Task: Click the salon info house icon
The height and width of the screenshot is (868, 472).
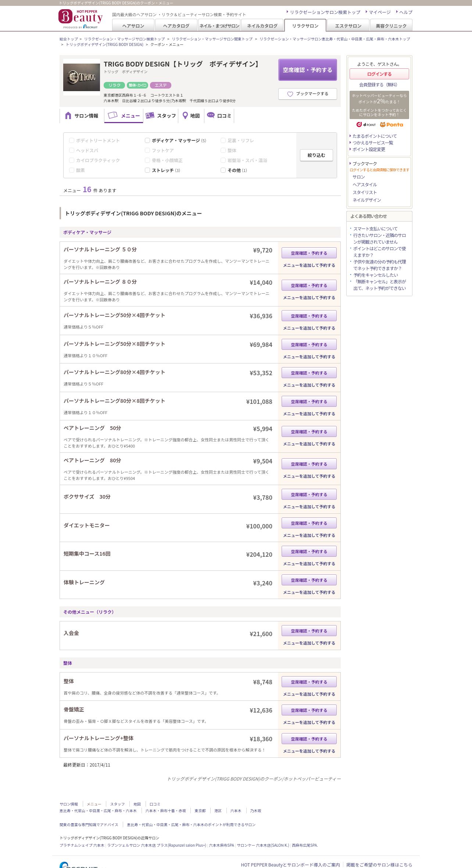Action: pyautogui.click(x=68, y=116)
